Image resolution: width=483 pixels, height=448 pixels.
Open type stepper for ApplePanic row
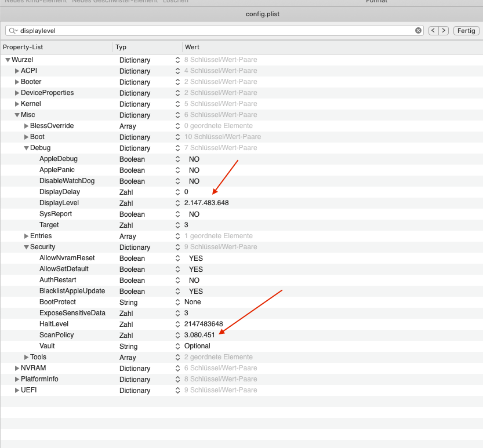pyautogui.click(x=177, y=170)
